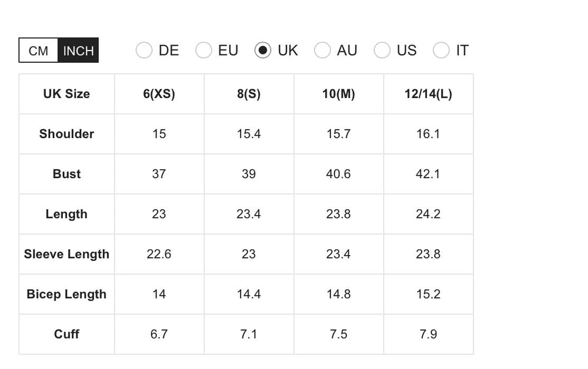Select the INCH unit toggle
The width and height of the screenshot is (588, 369).
(x=78, y=51)
